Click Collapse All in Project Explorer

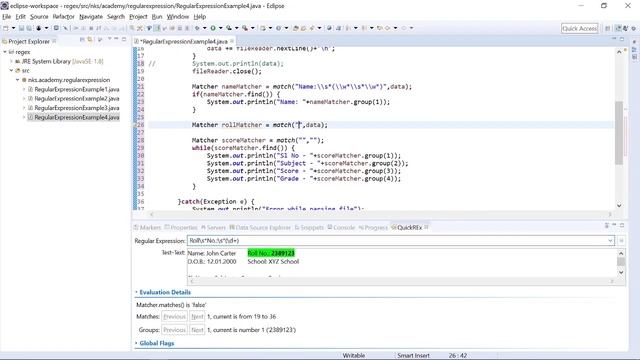coord(82,40)
